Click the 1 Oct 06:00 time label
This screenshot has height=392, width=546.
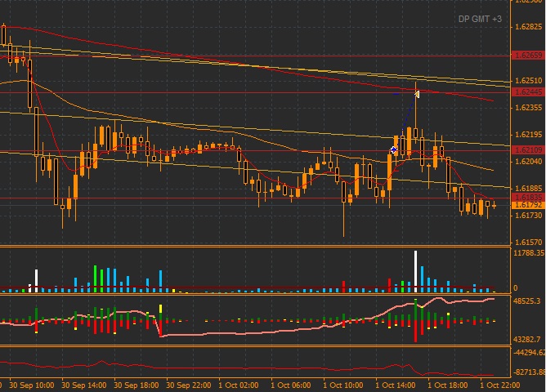291,385
